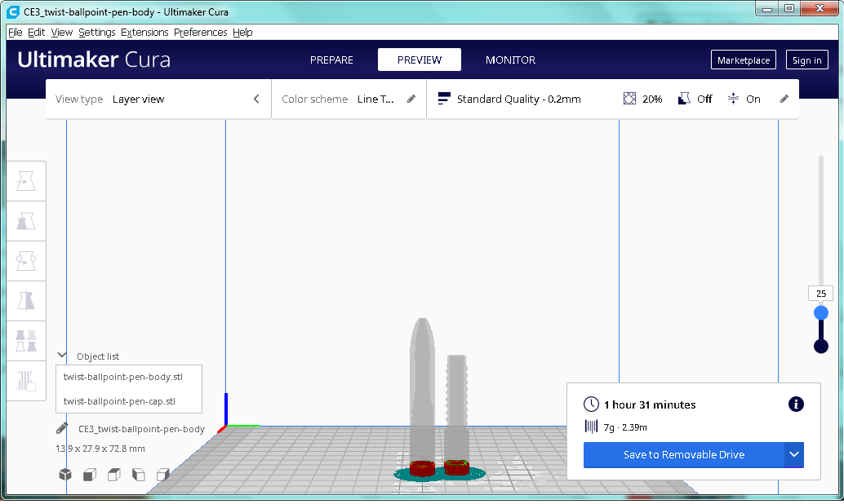Image resolution: width=844 pixels, height=504 pixels.
Task: Click the Standard Quality profile icon
Action: pos(444,99)
